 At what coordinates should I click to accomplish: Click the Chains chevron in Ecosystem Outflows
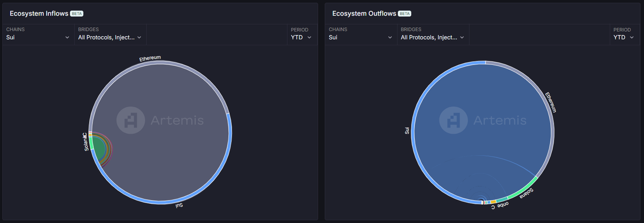[390, 37]
